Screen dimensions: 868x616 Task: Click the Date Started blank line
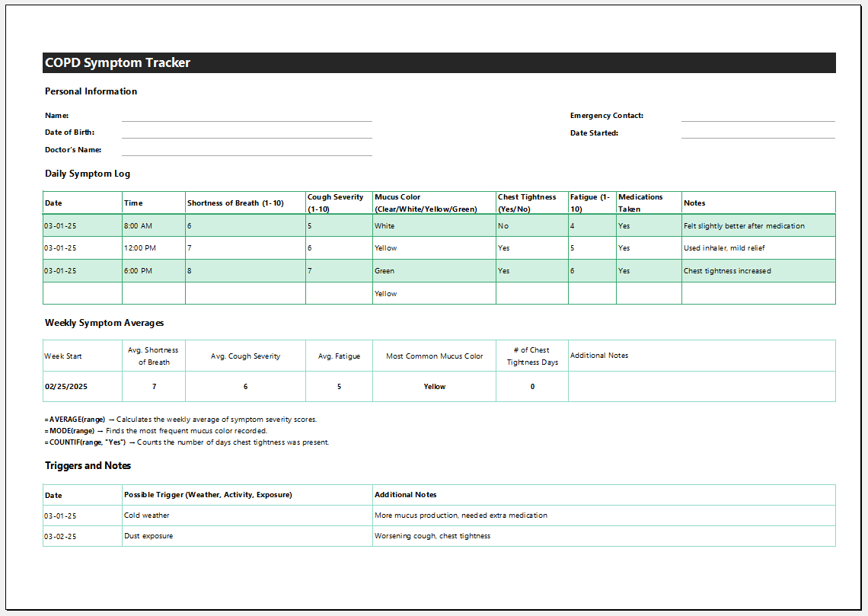point(758,132)
